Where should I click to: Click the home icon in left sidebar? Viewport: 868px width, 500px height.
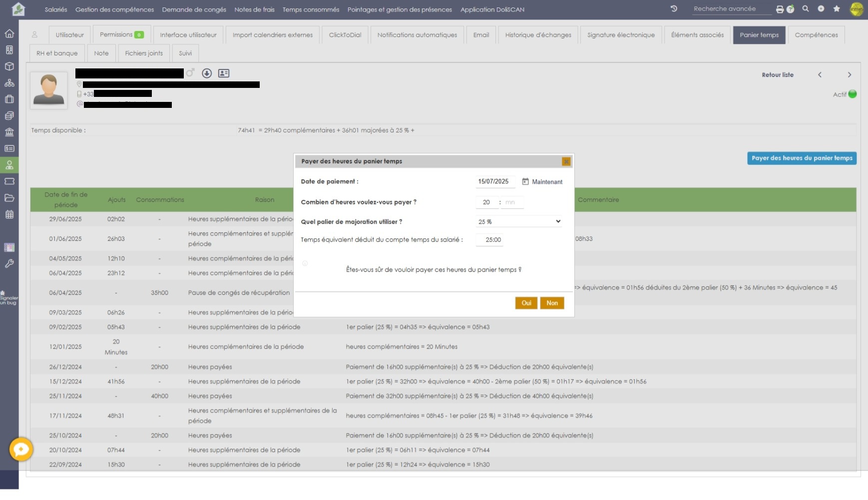[x=9, y=34]
